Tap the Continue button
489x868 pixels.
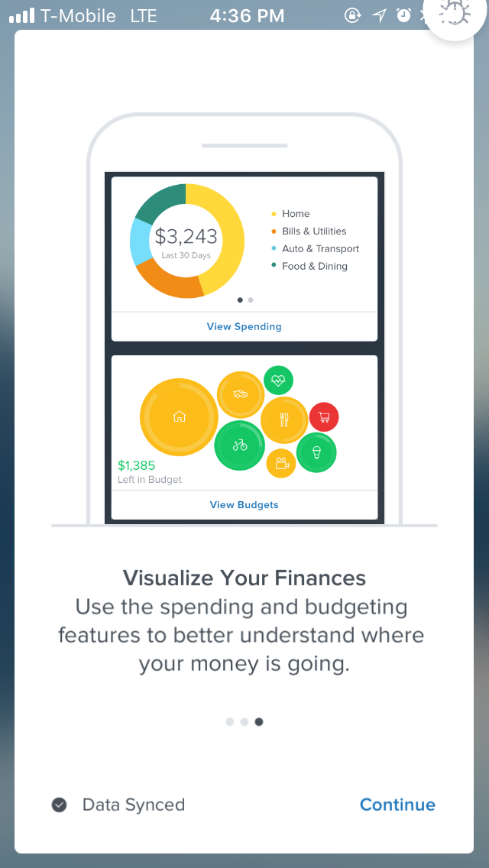click(x=397, y=805)
